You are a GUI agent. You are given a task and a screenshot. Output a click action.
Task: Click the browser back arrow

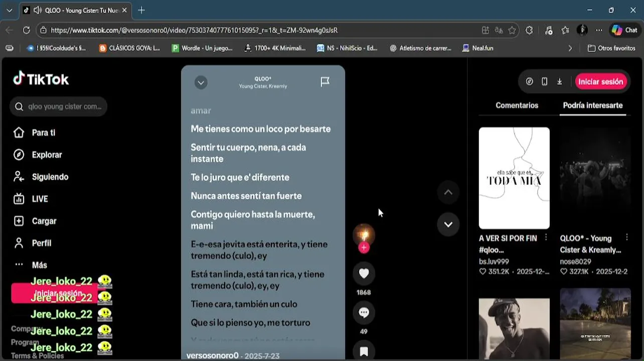pos(9,30)
